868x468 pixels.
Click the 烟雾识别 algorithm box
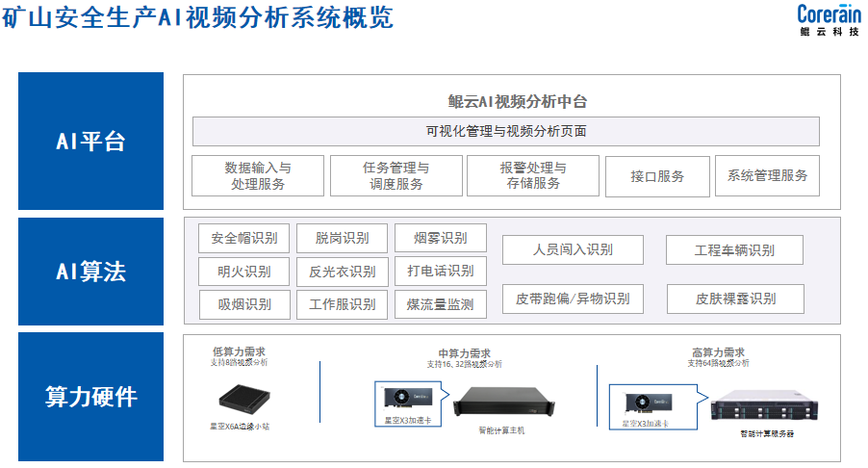[x=441, y=238]
